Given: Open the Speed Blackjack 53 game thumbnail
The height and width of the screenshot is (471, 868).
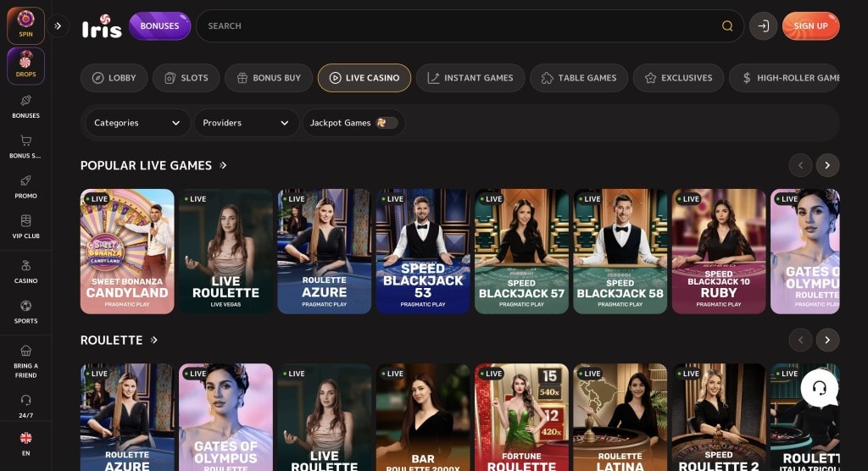Looking at the screenshot, I should tap(423, 252).
